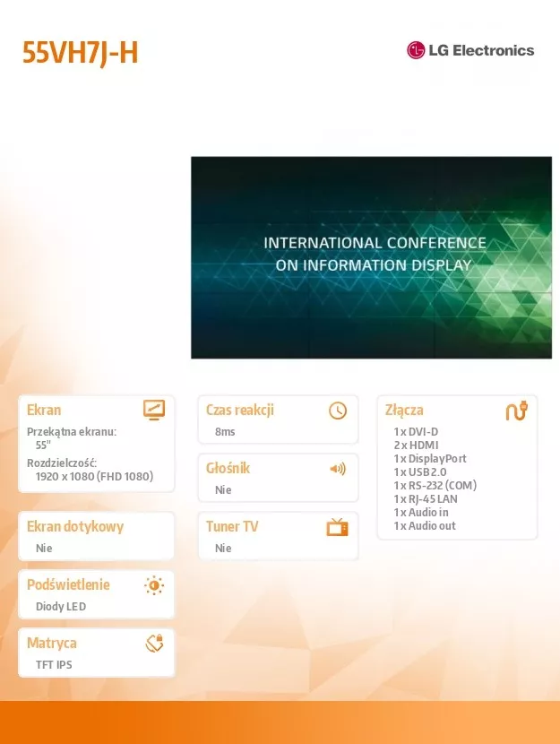560x744 pixels.
Task: Select the Głośnik heading
Action: pos(228,468)
